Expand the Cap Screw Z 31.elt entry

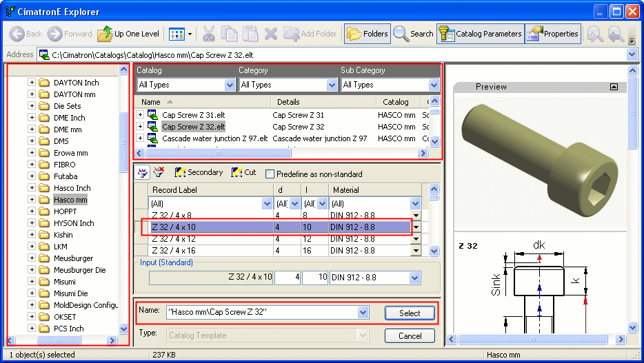pos(140,115)
